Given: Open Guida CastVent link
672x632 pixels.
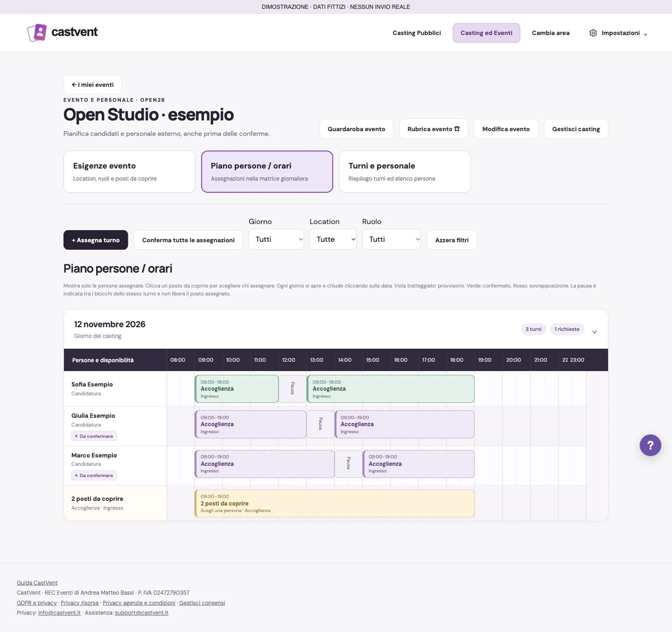Looking at the screenshot, I should (37, 583).
